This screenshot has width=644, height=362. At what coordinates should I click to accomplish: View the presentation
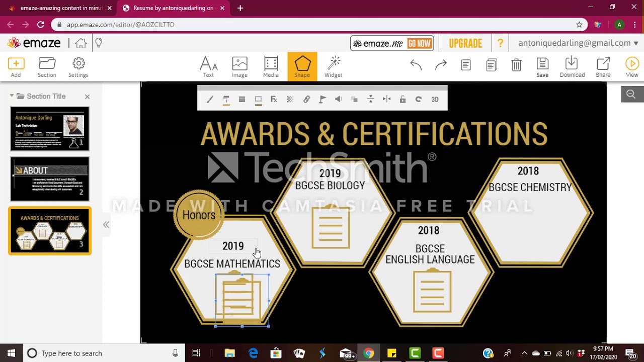632,67
